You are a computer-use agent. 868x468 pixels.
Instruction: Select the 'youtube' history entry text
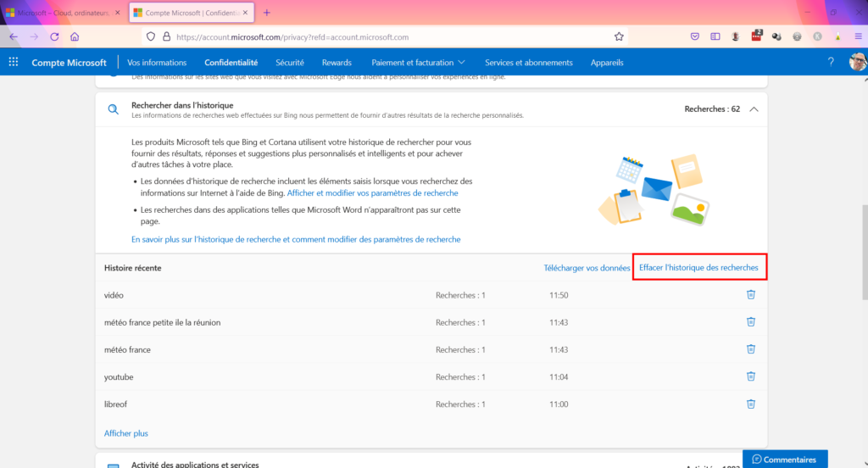119,377
